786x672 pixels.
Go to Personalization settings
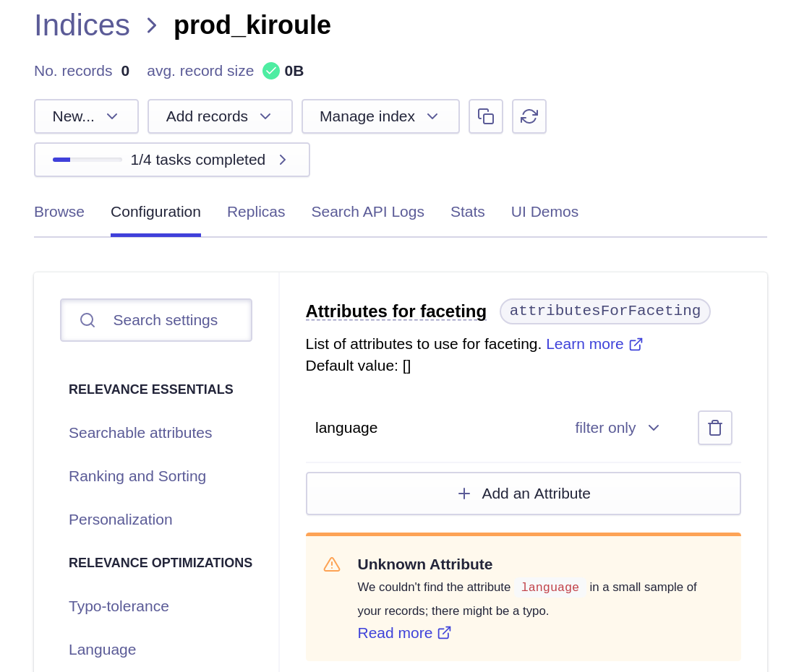point(120,520)
